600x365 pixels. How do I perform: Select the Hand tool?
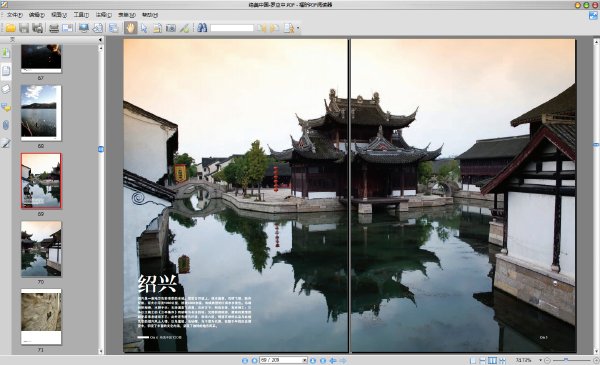click(130, 28)
